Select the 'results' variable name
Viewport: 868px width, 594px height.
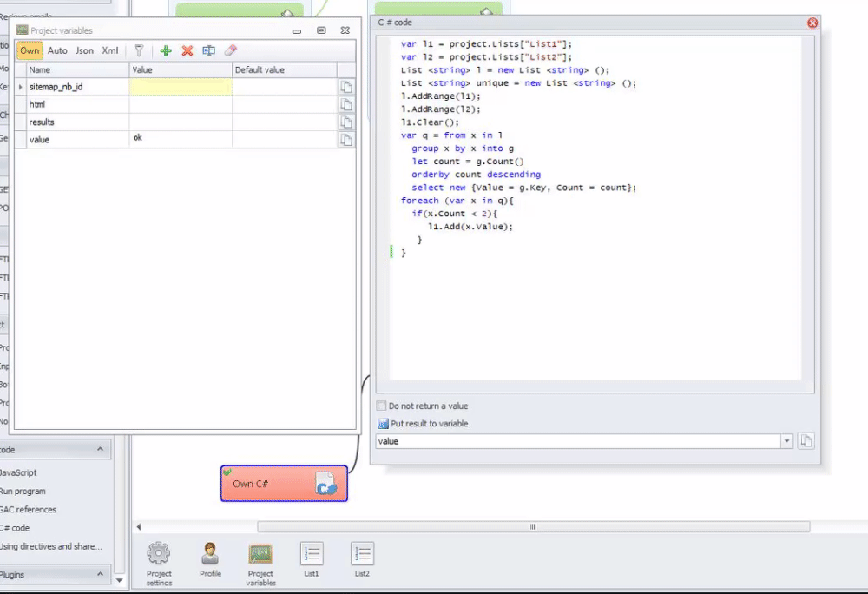pyautogui.click(x=42, y=122)
